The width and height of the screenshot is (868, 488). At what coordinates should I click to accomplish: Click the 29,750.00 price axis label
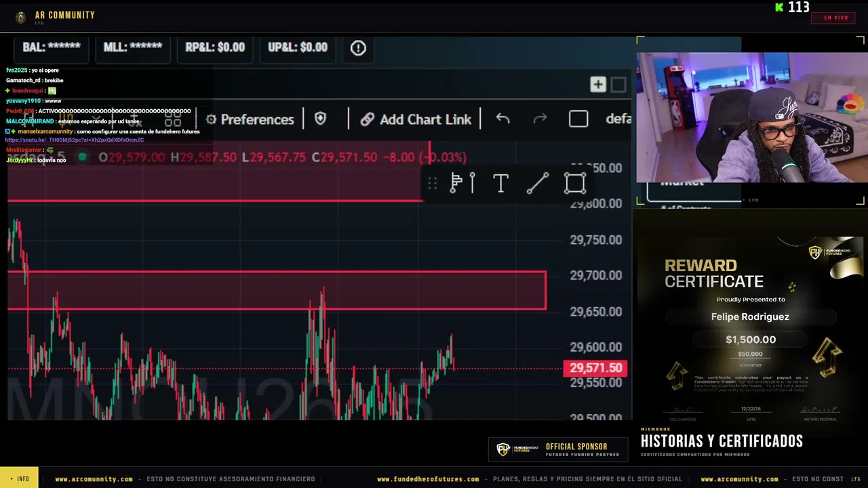click(596, 239)
